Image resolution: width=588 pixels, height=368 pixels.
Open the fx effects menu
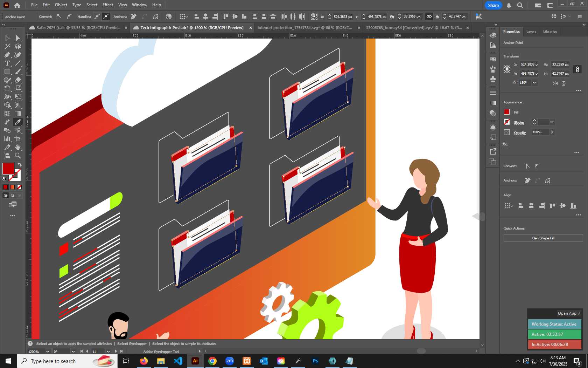[x=505, y=144]
